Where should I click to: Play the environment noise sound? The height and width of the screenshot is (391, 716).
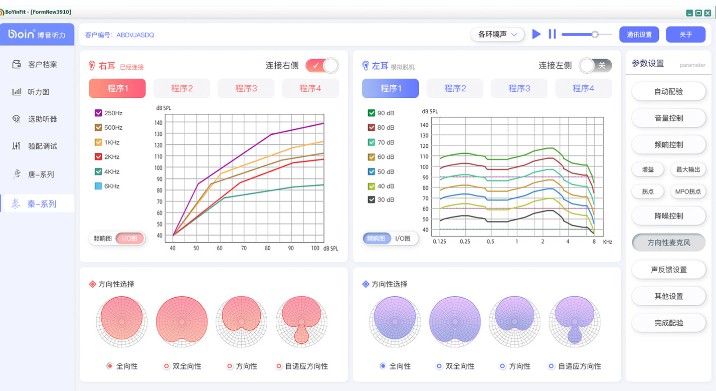tap(537, 34)
